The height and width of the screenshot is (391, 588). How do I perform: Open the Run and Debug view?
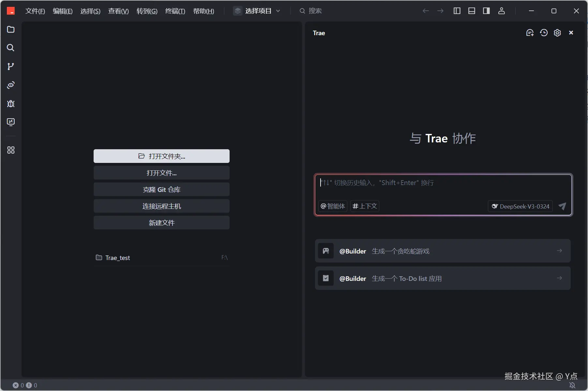pos(11,104)
